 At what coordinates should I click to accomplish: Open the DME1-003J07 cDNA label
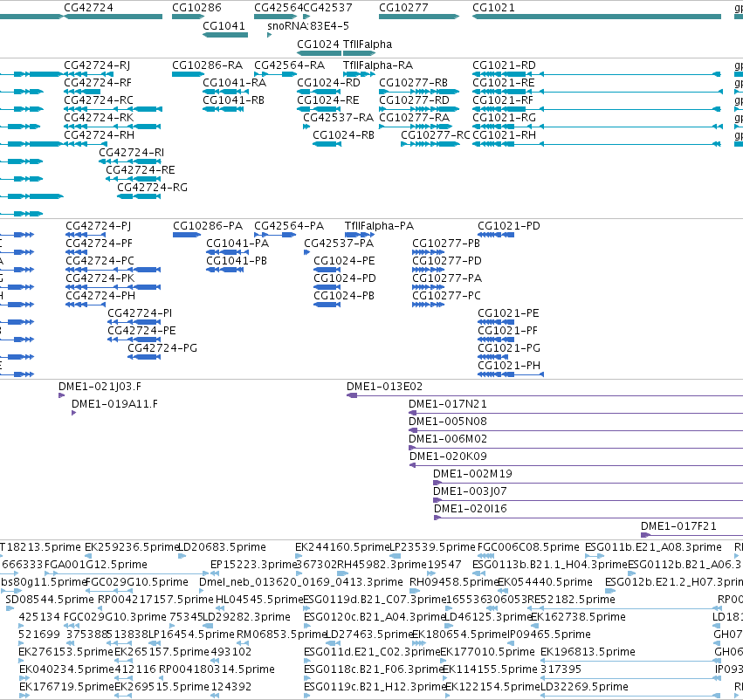(x=470, y=491)
